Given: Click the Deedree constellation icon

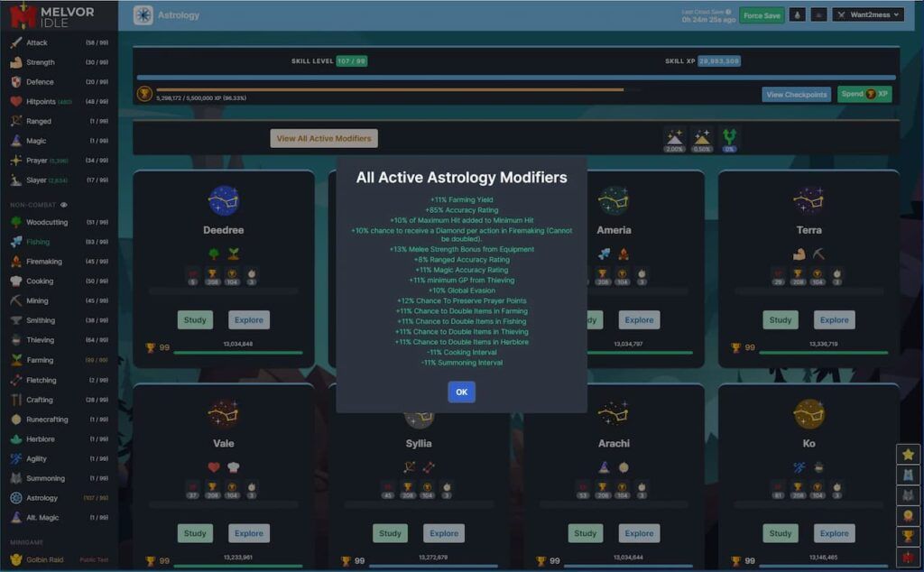Looking at the screenshot, I should coord(223,200).
